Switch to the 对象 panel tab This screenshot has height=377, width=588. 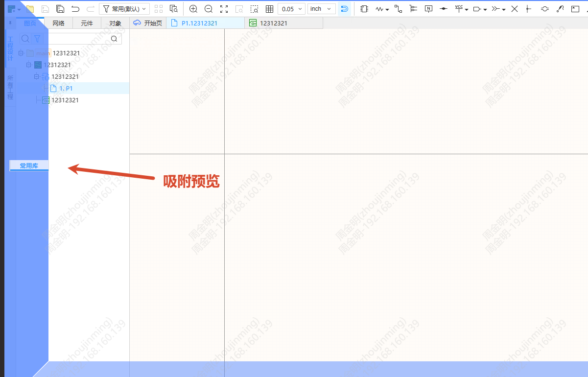pyautogui.click(x=116, y=23)
